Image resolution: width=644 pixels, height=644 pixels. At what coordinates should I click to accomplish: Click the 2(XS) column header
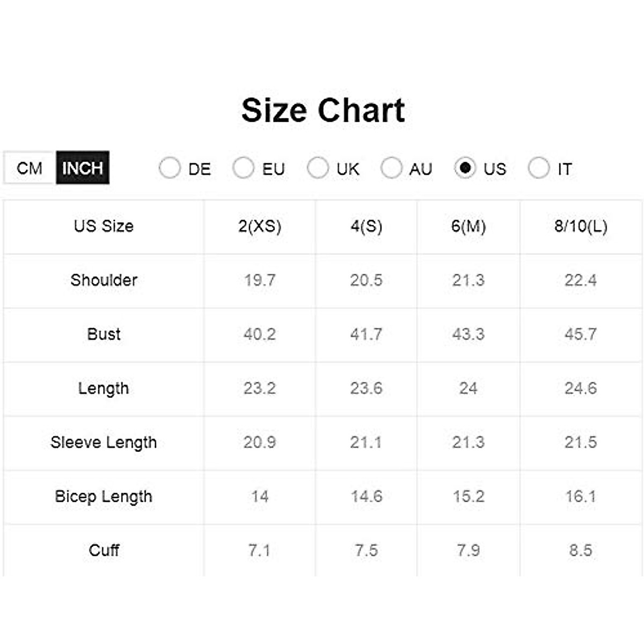[x=260, y=226]
